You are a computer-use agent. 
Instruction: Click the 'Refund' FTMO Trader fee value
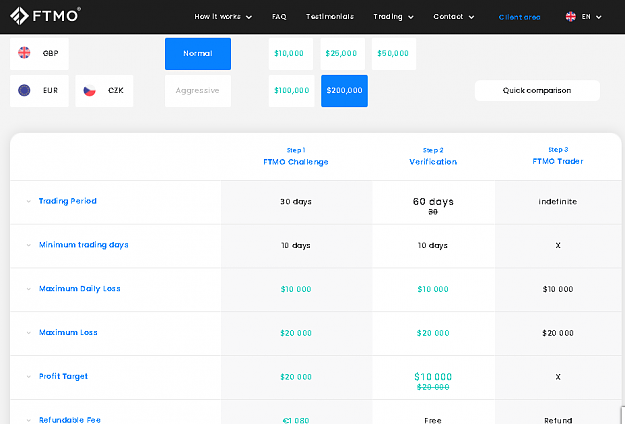point(558,420)
